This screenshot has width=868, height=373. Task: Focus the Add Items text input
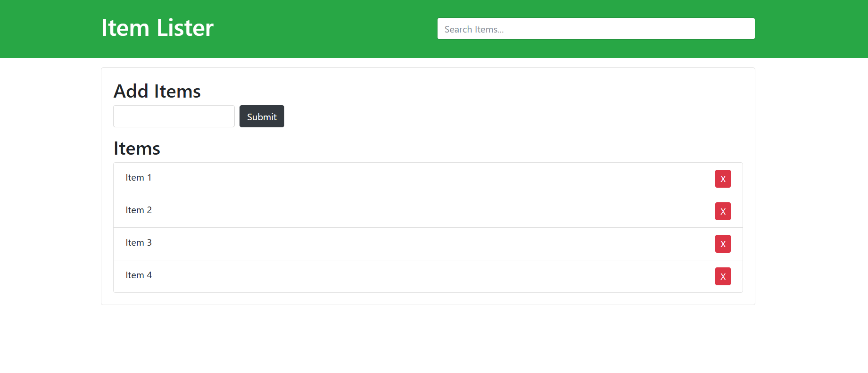click(174, 116)
